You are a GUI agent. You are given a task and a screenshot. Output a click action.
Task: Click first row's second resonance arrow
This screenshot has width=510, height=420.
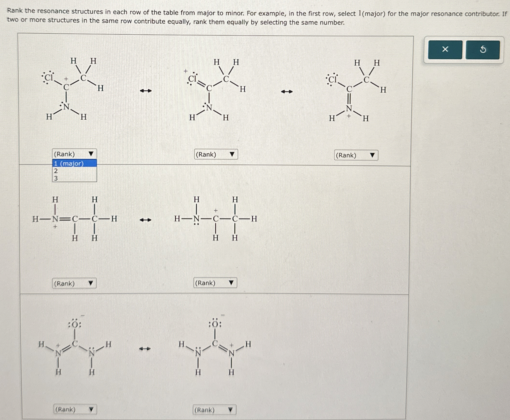287,92
